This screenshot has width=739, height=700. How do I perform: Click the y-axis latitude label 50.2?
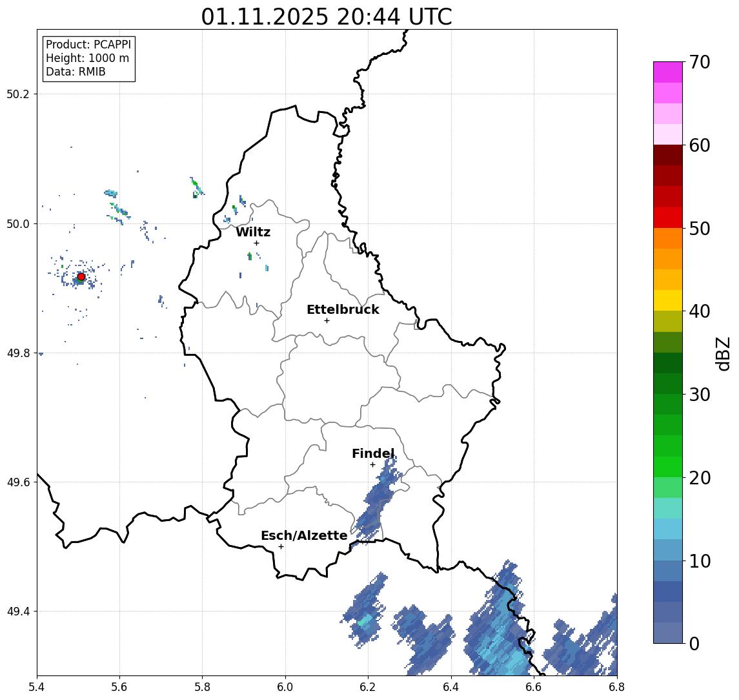pos(18,94)
